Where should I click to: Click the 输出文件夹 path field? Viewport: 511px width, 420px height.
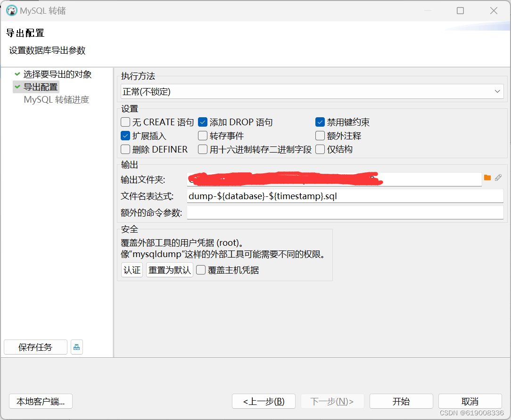tap(334, 179)
